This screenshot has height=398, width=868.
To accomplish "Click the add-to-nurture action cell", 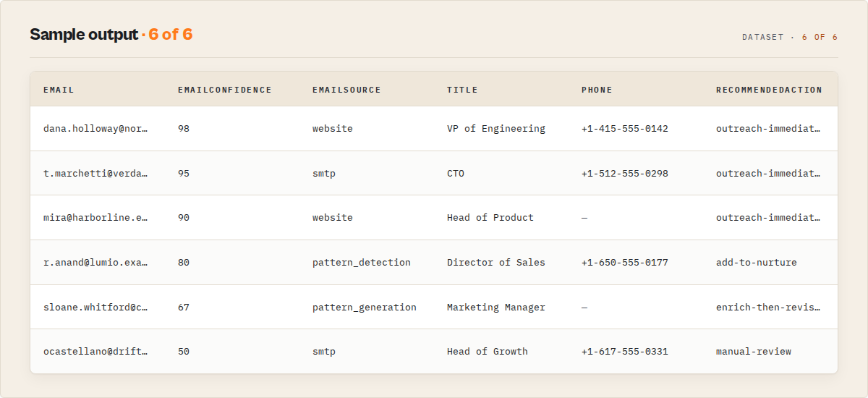I will (757, 262).
